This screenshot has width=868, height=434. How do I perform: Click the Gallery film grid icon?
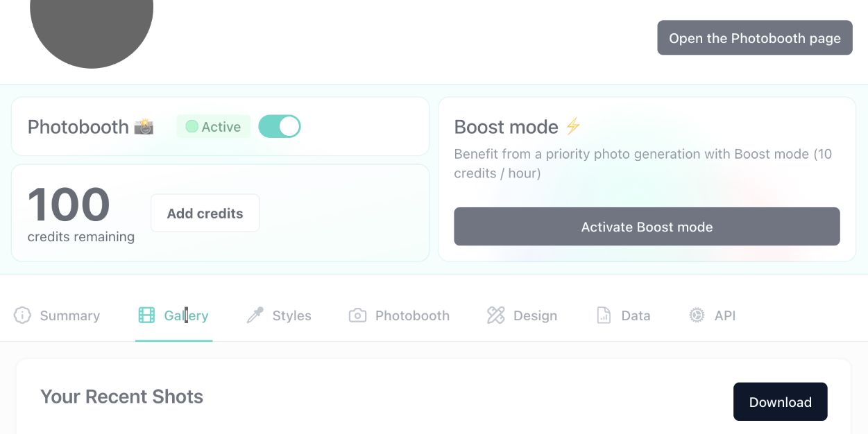pos(146,315)
